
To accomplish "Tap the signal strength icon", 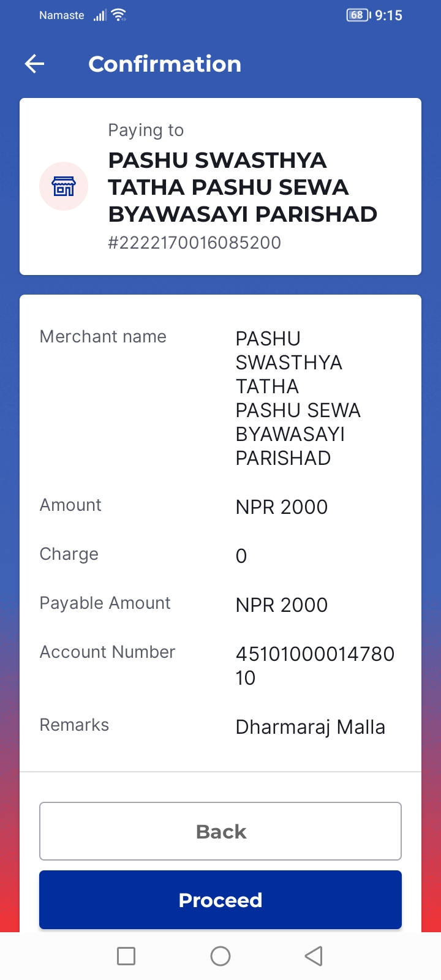I will point(100,15).
